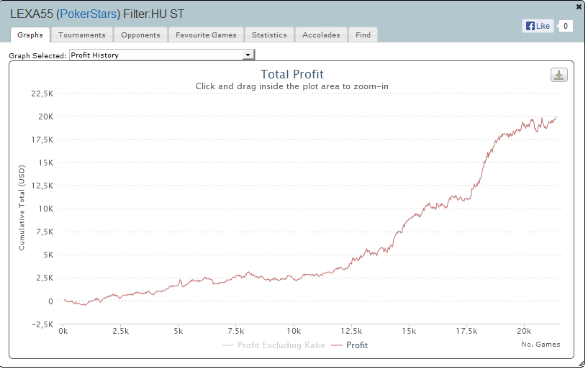Image resolution: width=588 pixels, height=369 pixels.
Task: Open the Opponents tab
Action: 140,35
